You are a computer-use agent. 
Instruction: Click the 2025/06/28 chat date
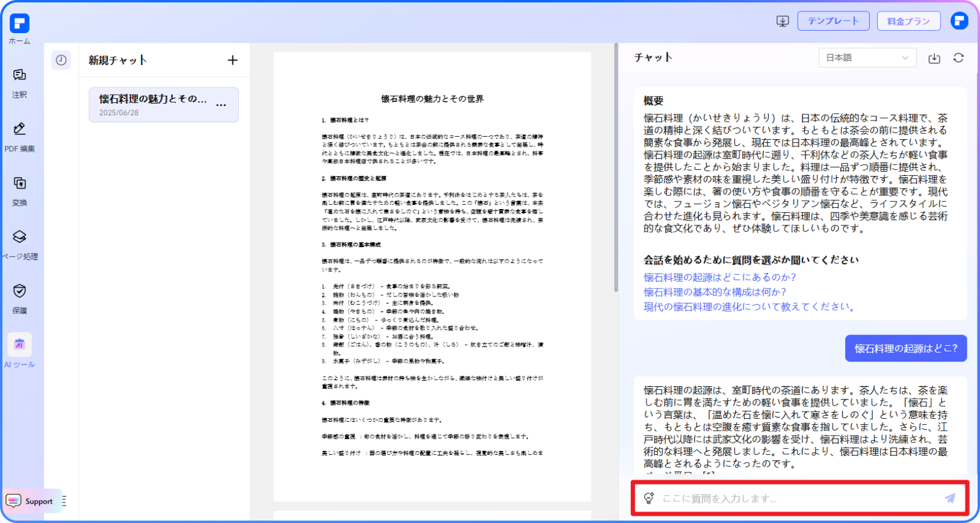pyautogui.click(x=119, y=113)
